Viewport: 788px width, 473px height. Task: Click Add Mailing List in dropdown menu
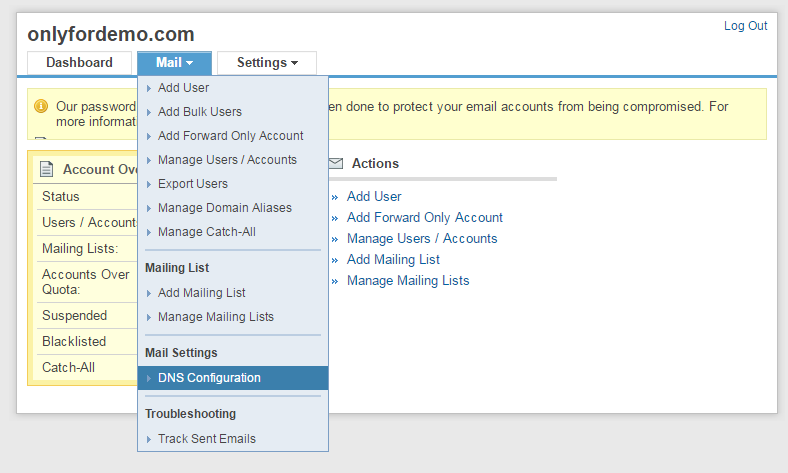click(x=201, y=293)
